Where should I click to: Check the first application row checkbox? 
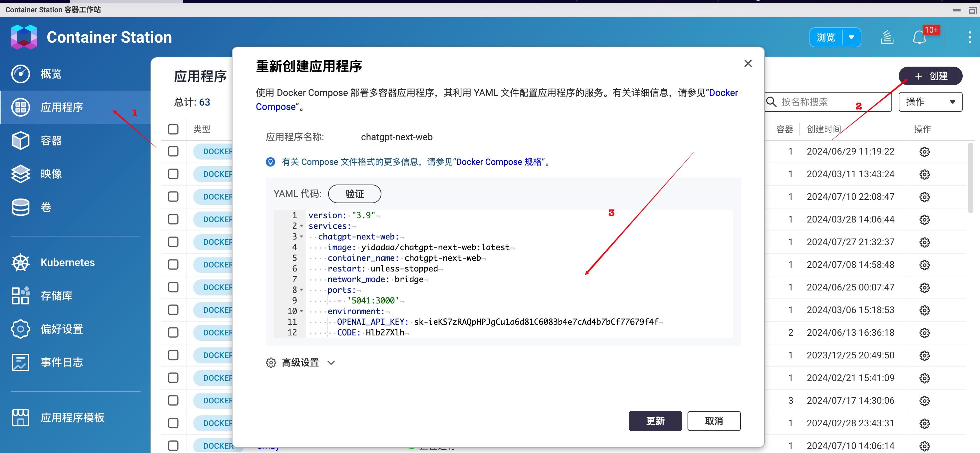[173, 151]
